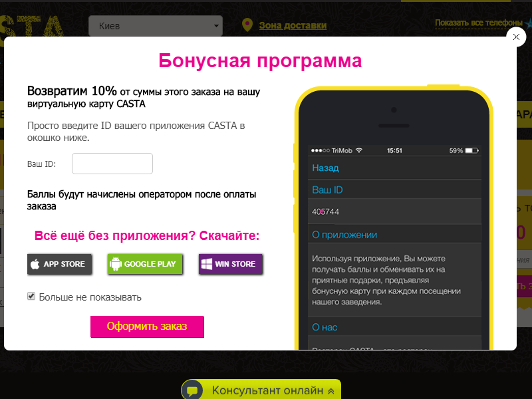Open the App Store download button
Image resolution: width=532 pixels, height=399 pixels.
pyautogui.click(x=59, y=264)
